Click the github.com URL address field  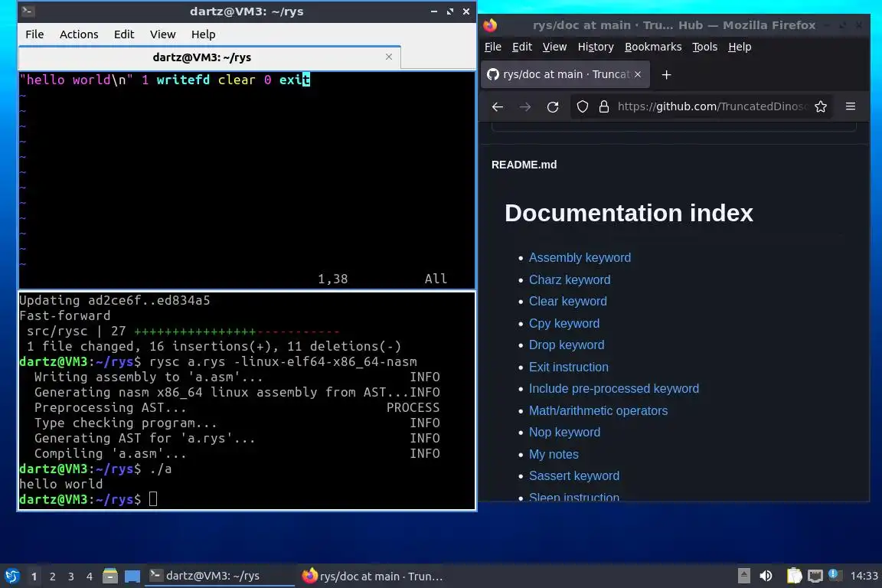tap(713, 106)
